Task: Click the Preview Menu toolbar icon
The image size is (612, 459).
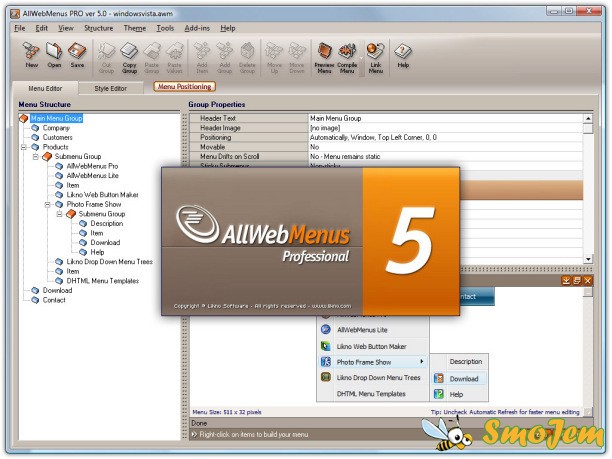Action: [x=324, y=58]
